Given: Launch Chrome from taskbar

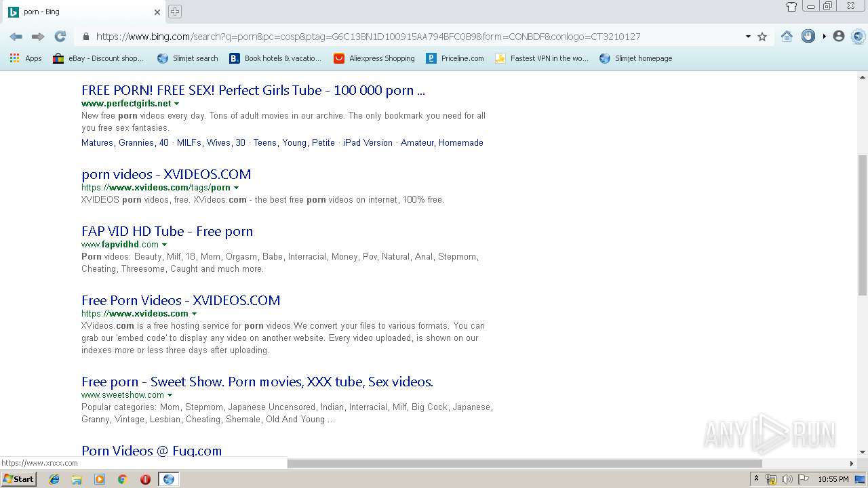Looking at the screenshot, I should point(122,479).
